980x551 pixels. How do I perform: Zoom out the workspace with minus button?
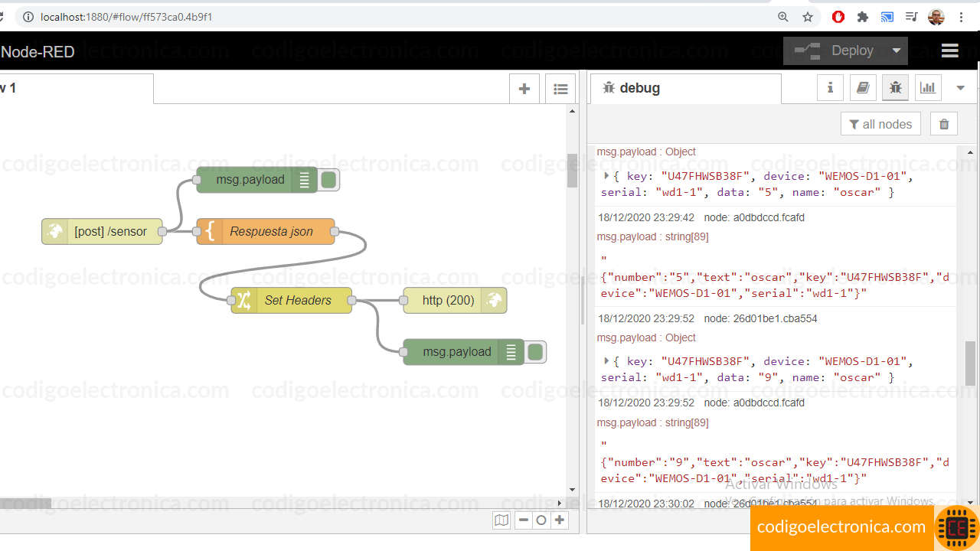(x=524, y=520)
